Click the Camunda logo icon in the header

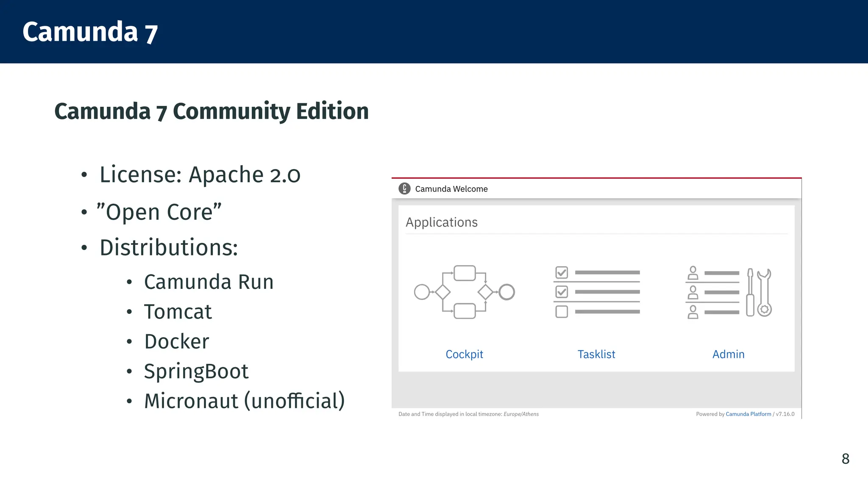404,189
